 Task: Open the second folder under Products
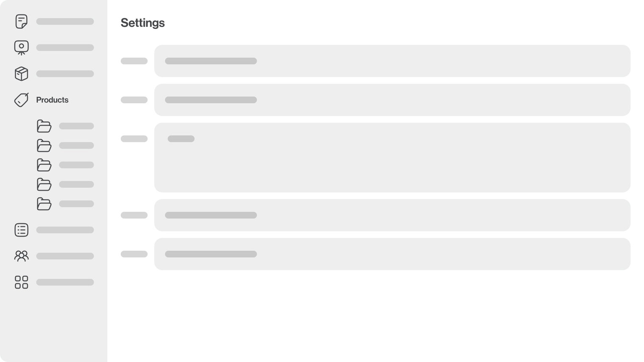point(44,146)
